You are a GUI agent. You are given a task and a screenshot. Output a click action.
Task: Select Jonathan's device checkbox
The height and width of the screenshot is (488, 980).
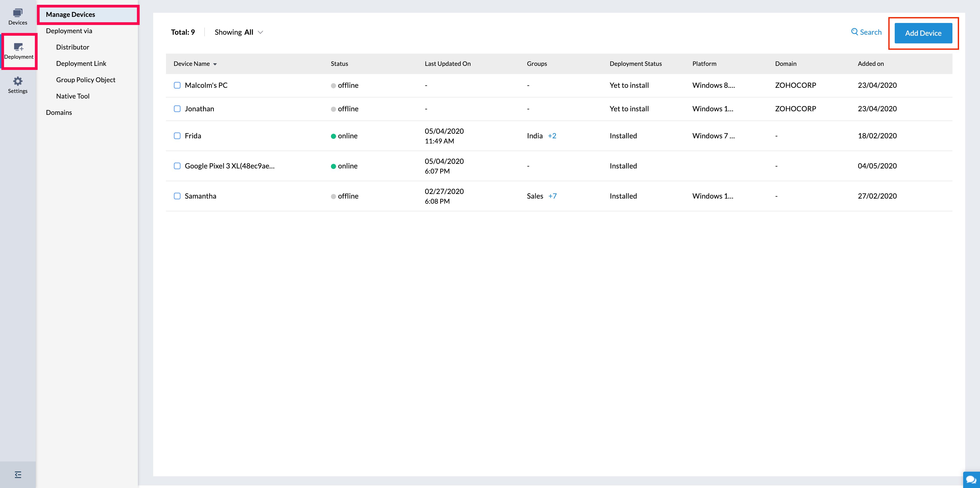point(177,109)
